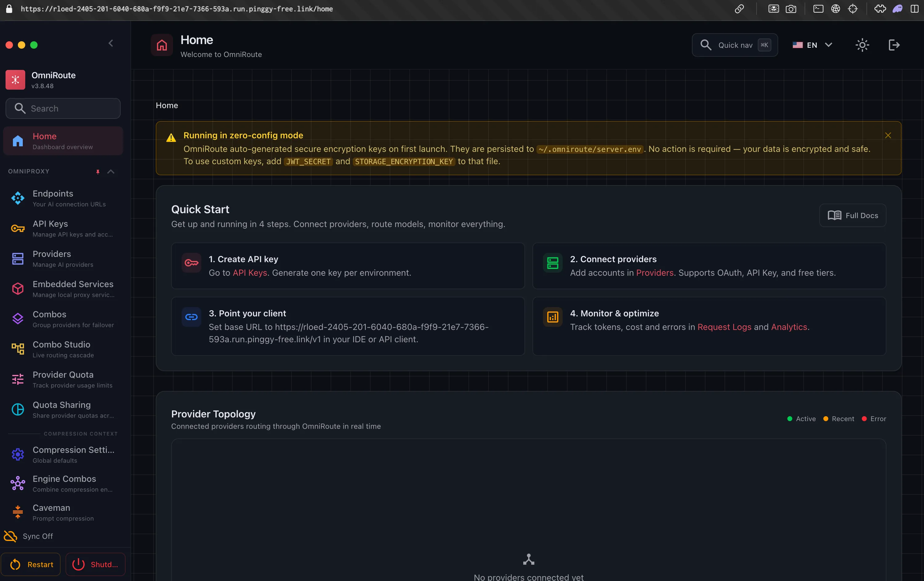
Task: Click the browser globe icon
Action: (835, 9)
